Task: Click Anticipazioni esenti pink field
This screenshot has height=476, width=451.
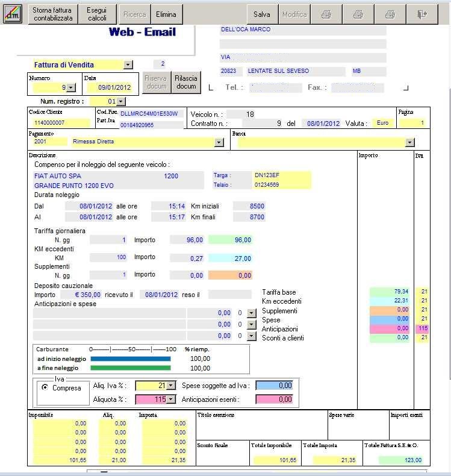Action: 275,399
